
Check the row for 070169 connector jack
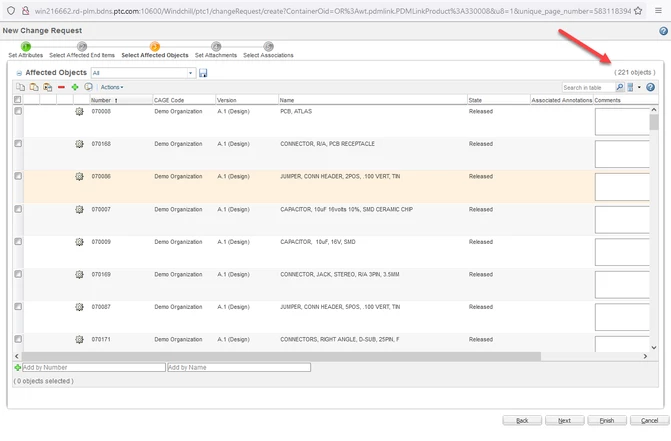point(18,274)
